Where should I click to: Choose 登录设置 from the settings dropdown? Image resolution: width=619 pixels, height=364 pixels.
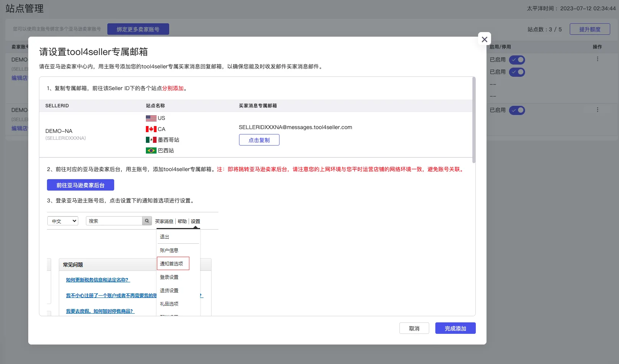(x=169, y=277)
